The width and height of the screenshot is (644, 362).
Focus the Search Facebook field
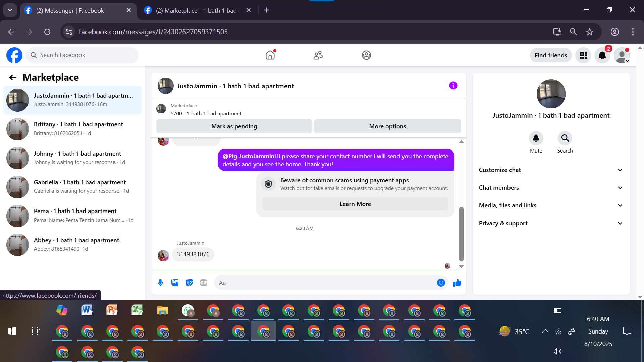(x=82, y=55)
